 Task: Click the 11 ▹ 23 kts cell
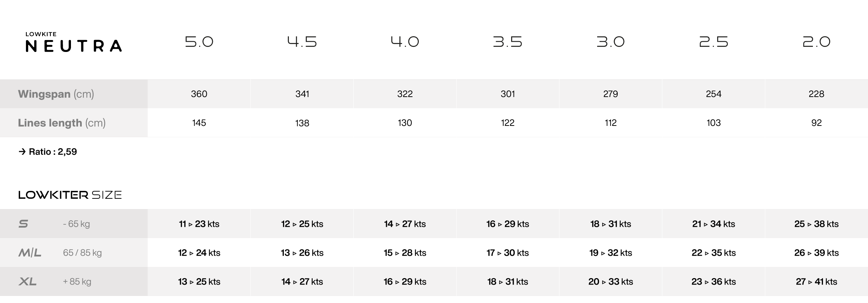point(199,224)
